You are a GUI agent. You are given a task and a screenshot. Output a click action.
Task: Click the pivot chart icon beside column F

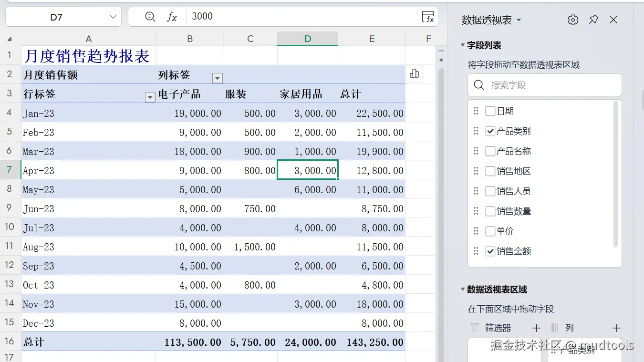tap(414, 73)
